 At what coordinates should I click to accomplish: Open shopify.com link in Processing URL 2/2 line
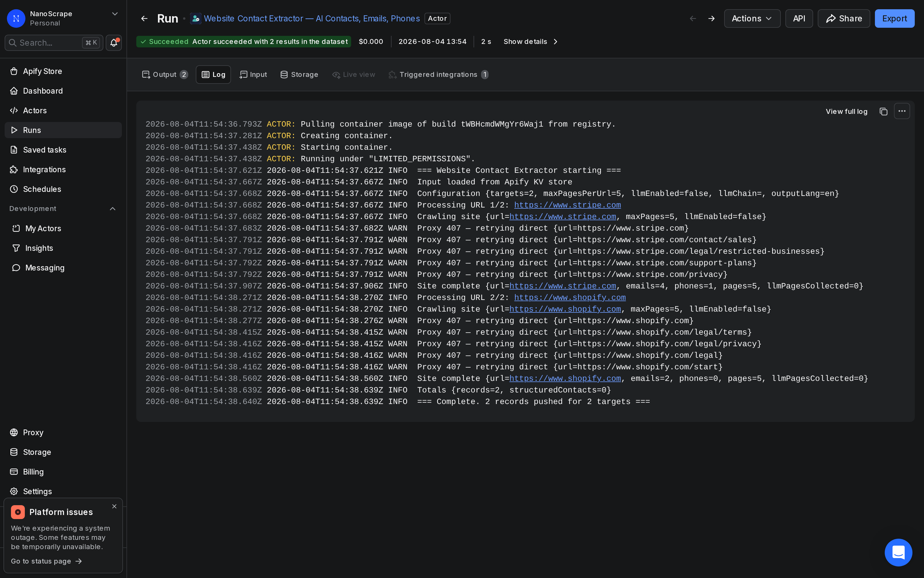click(x=570, y=297)
